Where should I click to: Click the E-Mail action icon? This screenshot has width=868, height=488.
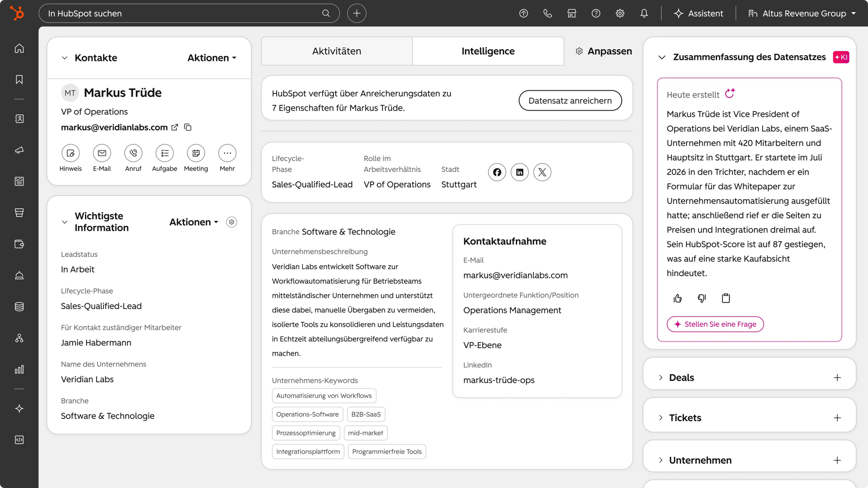[102, 153]
